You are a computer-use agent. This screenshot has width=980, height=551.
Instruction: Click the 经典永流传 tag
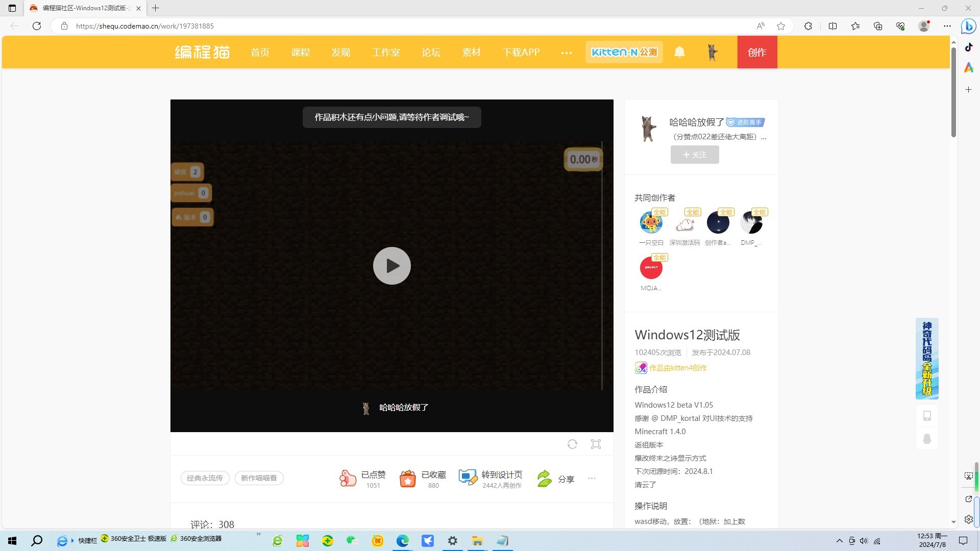(205, 478)
